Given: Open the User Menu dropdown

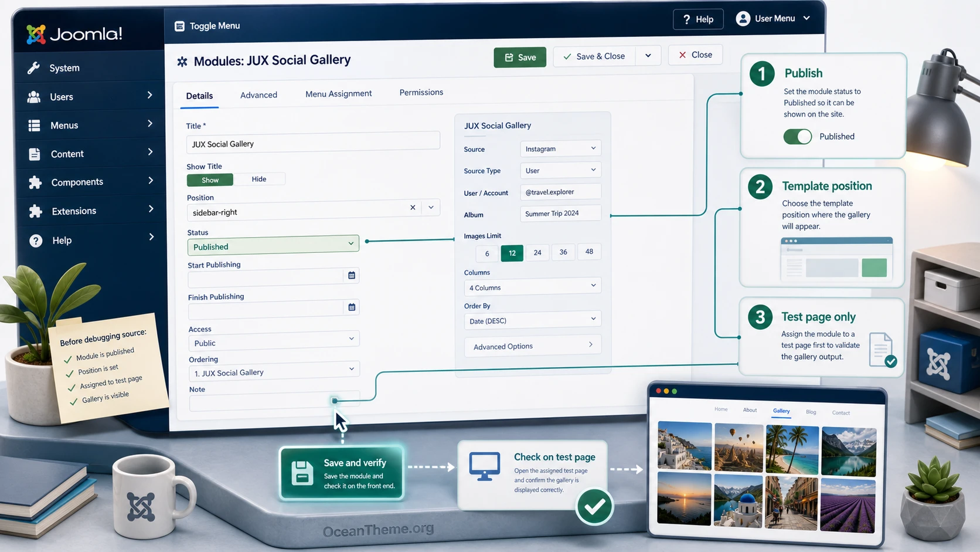Looking at the screenshot, I should pos(774,19).
